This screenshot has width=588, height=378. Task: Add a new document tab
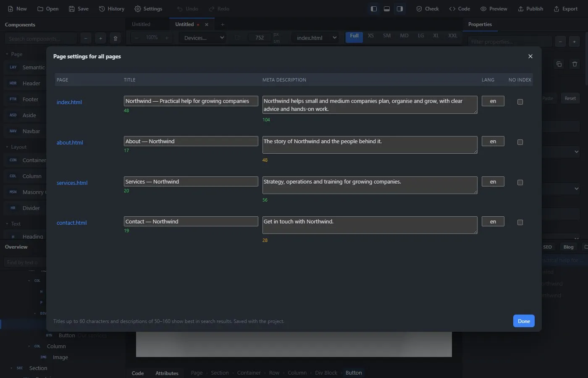click(x=223, y=24)
